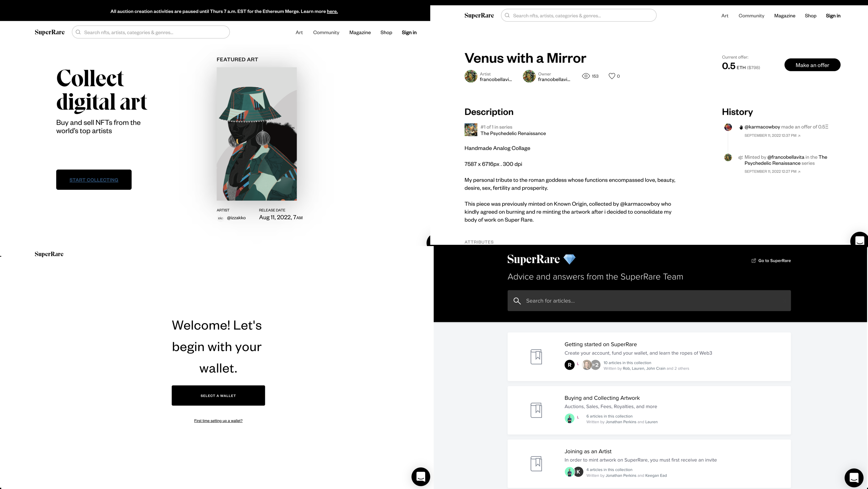Click the external link icon beside Go to SuperRare
This screenshot has height=489, width=868.
[754, 261]
